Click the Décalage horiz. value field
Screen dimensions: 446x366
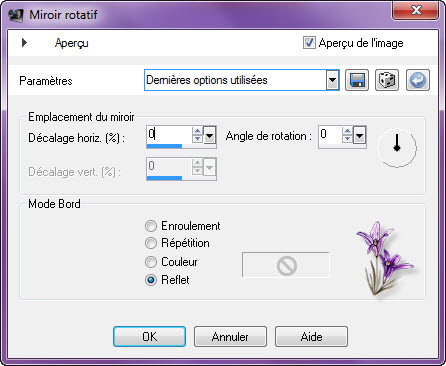tap(169, 134)
